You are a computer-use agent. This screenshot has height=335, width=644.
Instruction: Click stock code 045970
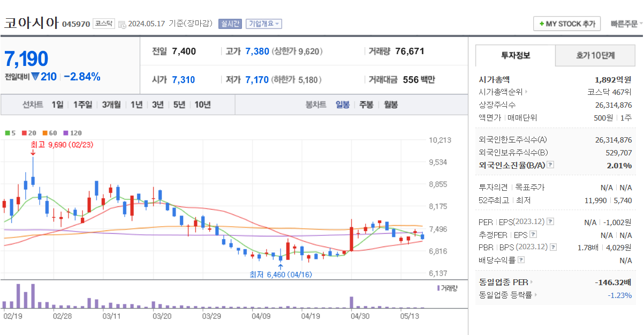pos(76,24)
